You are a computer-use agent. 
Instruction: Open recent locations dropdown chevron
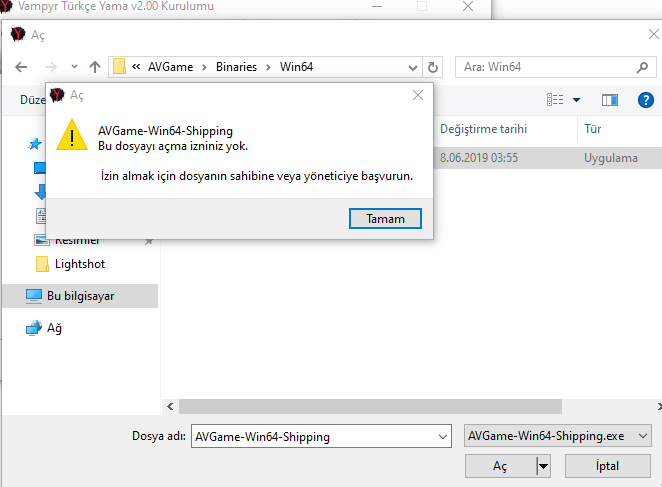74,66
